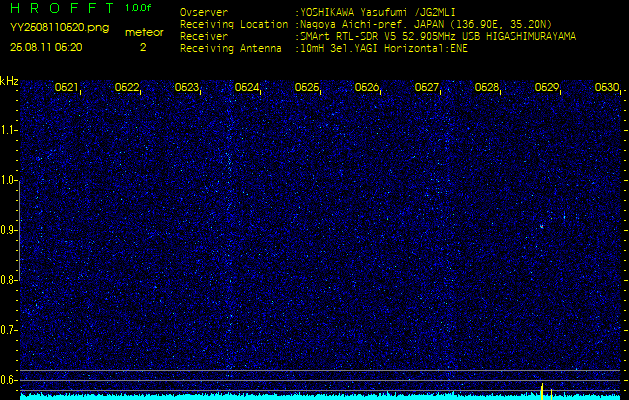This screenshot has height=400, width=629.
Task: Click the 0.8 frequency axis label
Action: (8, 280)
